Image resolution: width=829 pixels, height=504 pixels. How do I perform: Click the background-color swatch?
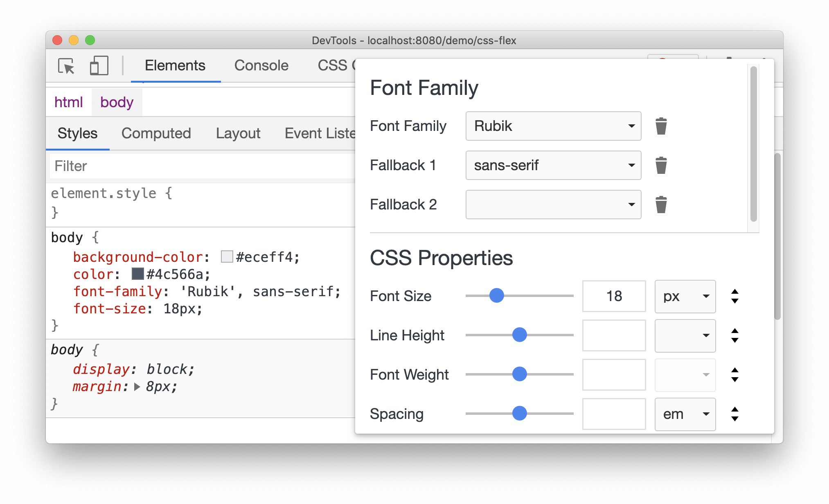tap(227, 256)
